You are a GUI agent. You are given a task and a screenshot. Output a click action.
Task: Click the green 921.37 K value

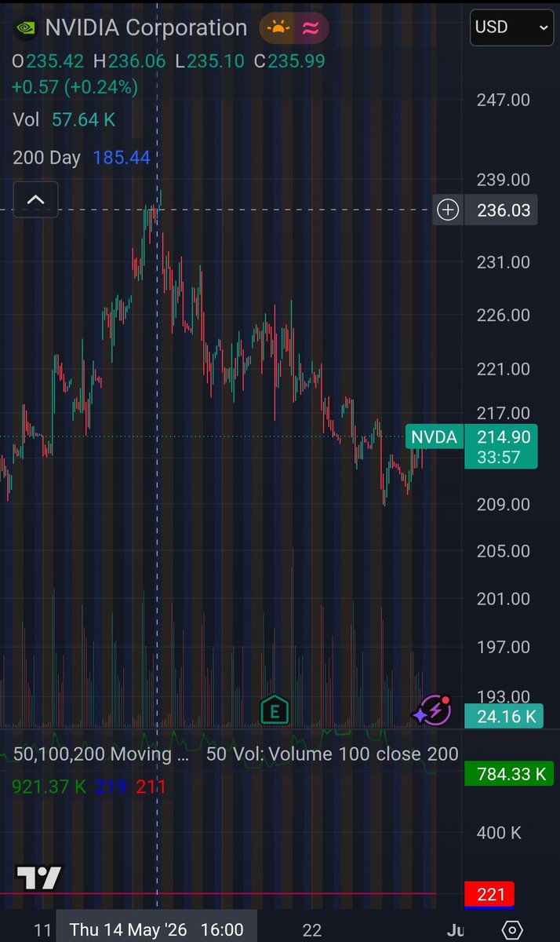pyautogui.click(x=49, y=786)
